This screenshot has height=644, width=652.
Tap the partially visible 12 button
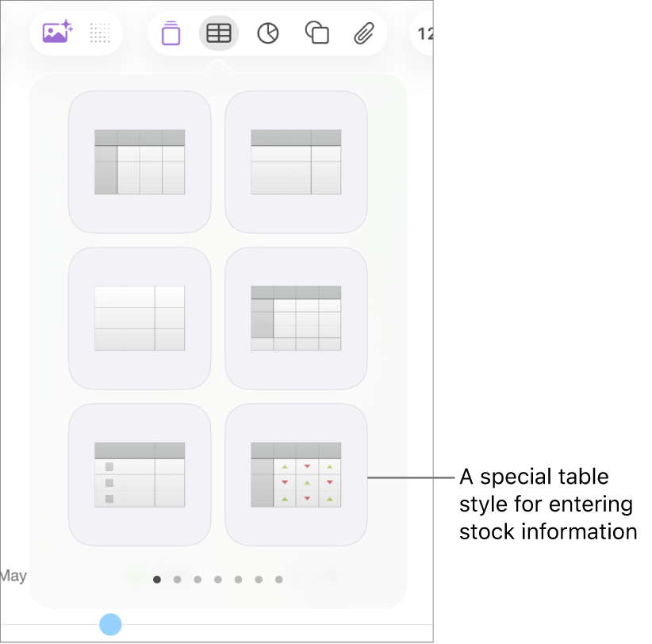(425, 33)
